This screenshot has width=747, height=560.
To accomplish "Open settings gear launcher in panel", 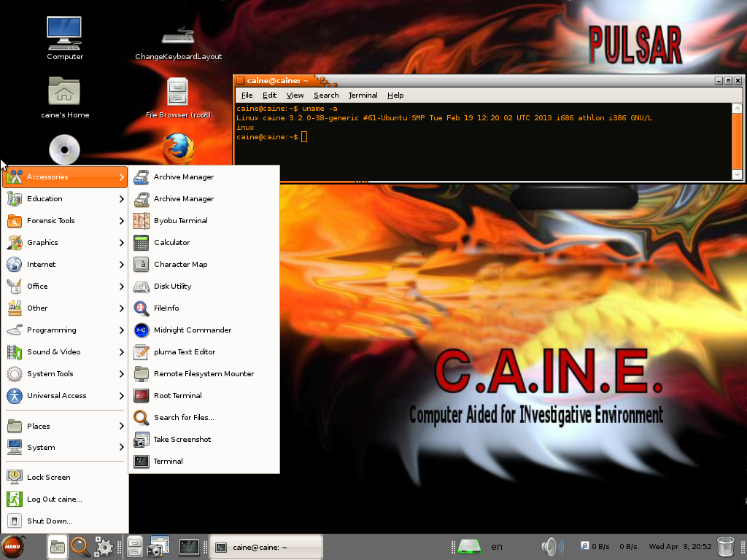I will click(104, 547).
